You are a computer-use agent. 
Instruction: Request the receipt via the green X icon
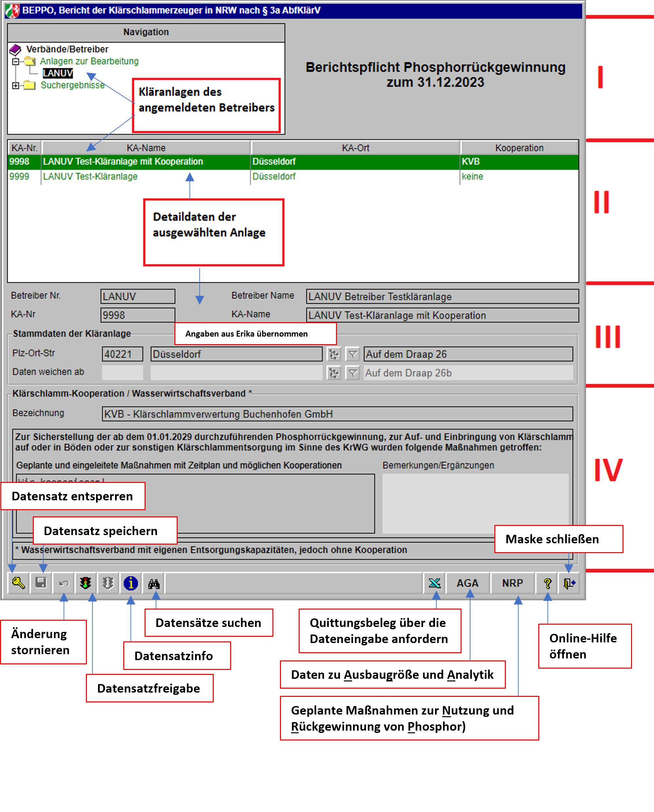(x=434, y=583)
